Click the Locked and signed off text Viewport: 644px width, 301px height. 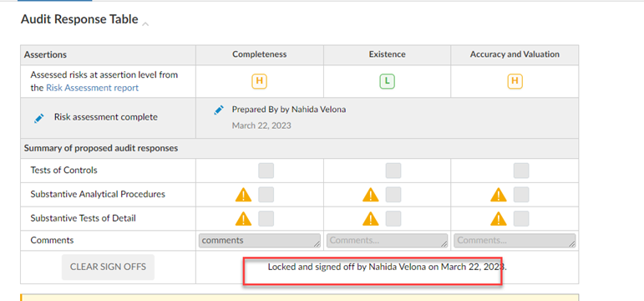388,267
